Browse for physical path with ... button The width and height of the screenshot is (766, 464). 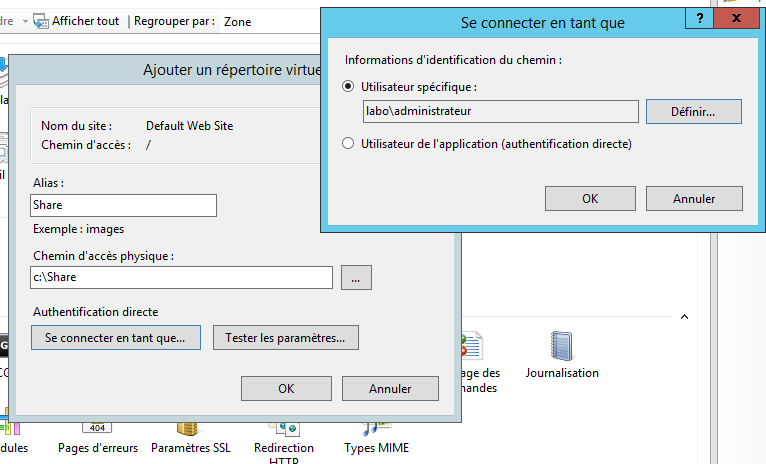pyautogui.click(x=356, y=278)
